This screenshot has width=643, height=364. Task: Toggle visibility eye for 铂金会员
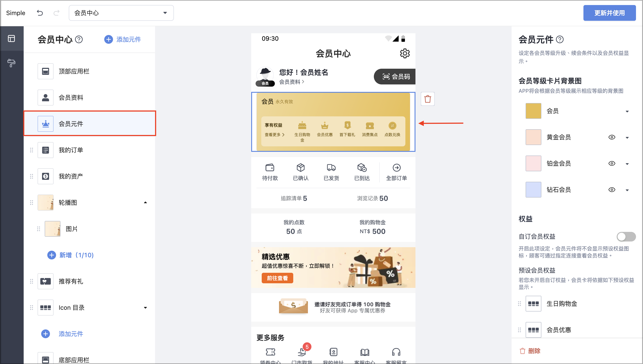point(612,163)
